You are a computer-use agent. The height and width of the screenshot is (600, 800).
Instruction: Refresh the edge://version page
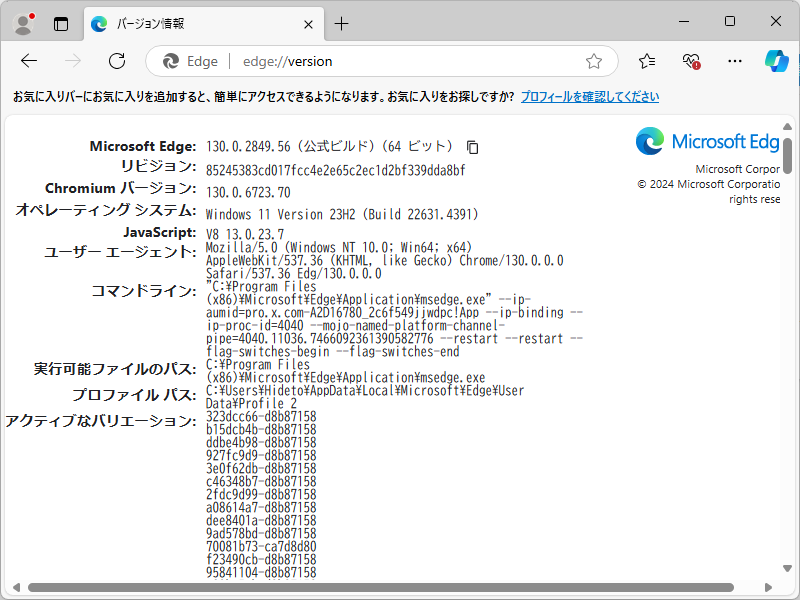(117, 61)
